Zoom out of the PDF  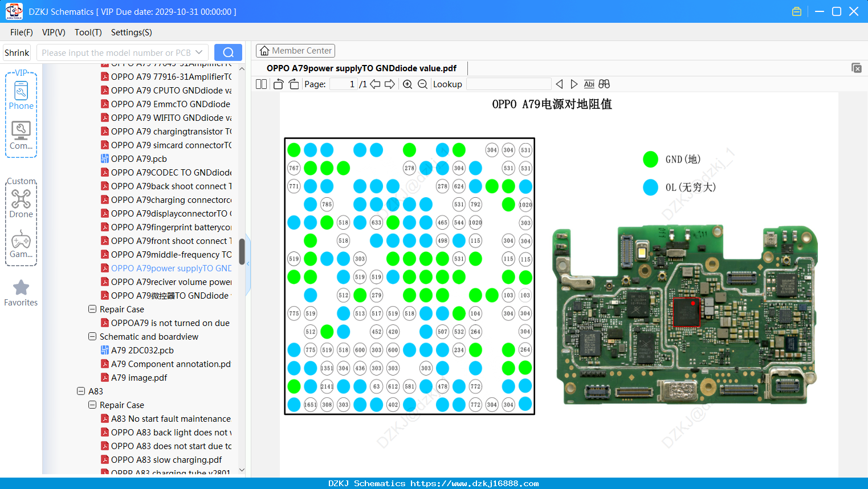pyautogui.click(x=422, y=84)
